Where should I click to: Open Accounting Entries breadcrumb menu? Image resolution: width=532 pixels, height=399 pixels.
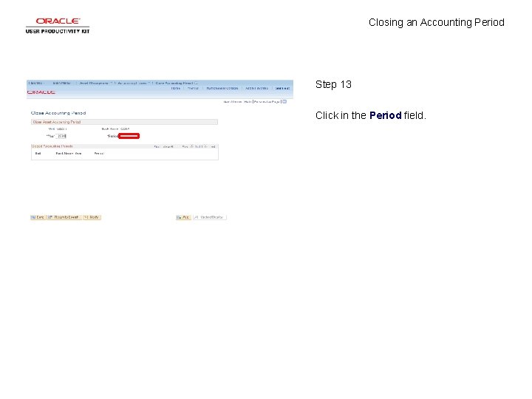pyautogui.click(x=133, y=83)
